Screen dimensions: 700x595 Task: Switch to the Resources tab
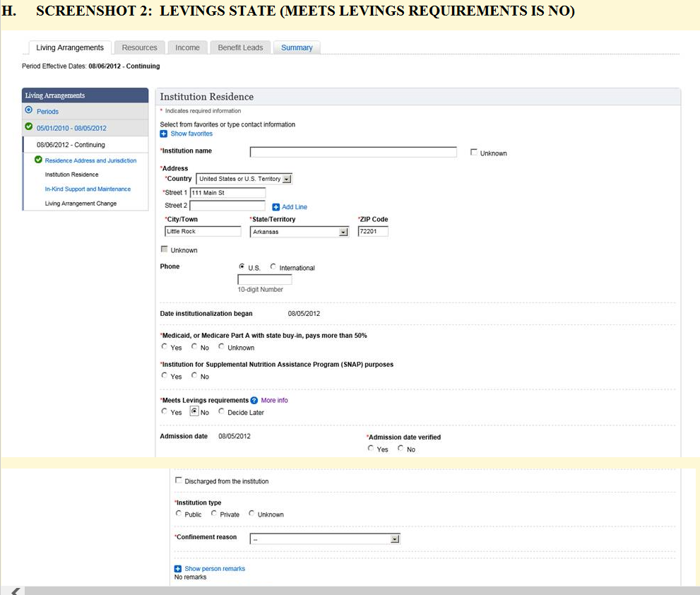pos(139,47)
